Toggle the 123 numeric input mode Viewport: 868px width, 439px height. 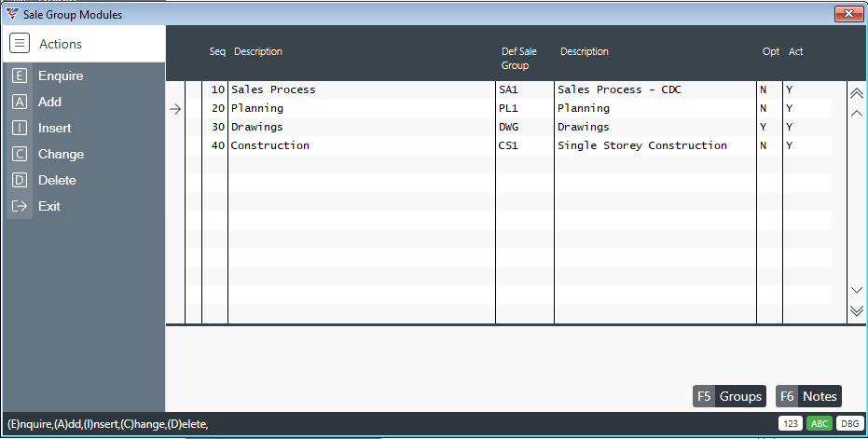tap(791, 423)
